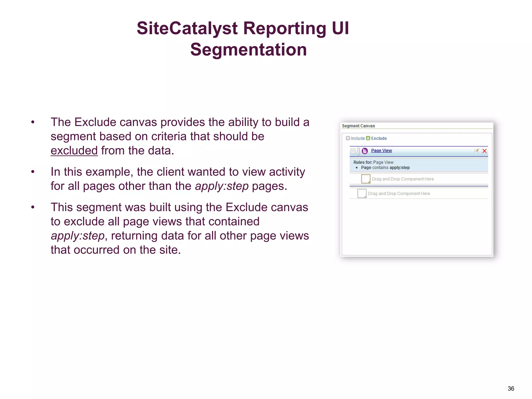Click the italic 'apply:step' in the second bullet
Screen dimensions: 532x399
(x=222, y=186)
